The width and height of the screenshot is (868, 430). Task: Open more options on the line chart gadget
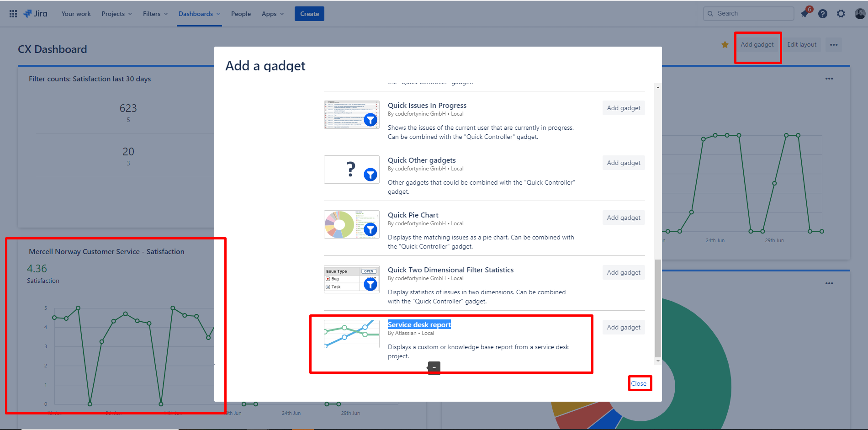coord(830,79)
